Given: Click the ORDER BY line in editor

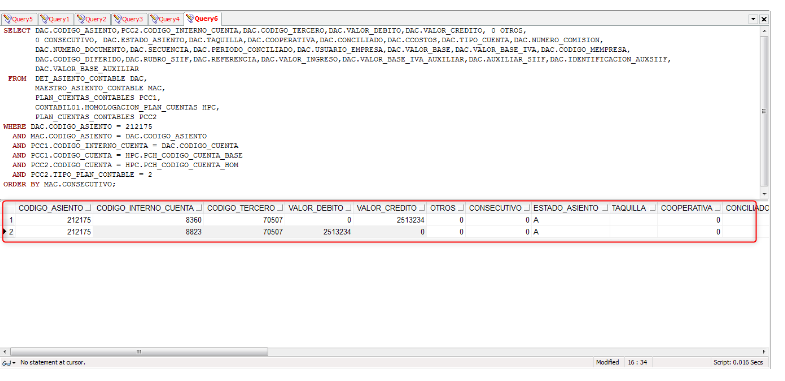Looking at the screenshot, I should [x=59, y=184].
